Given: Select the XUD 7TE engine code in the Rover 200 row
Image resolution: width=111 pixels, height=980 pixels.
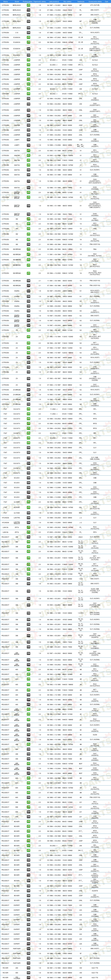Looking at the screenshot, I should 95,968.
